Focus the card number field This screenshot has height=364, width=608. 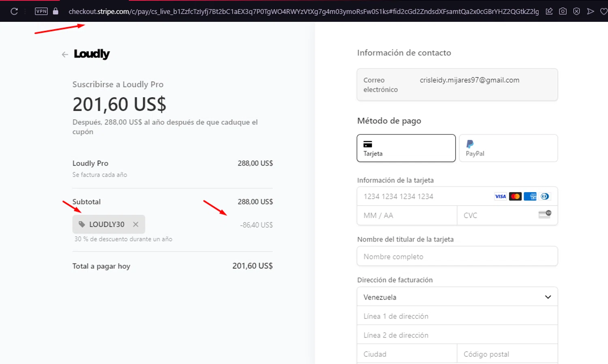pos(457,196)
